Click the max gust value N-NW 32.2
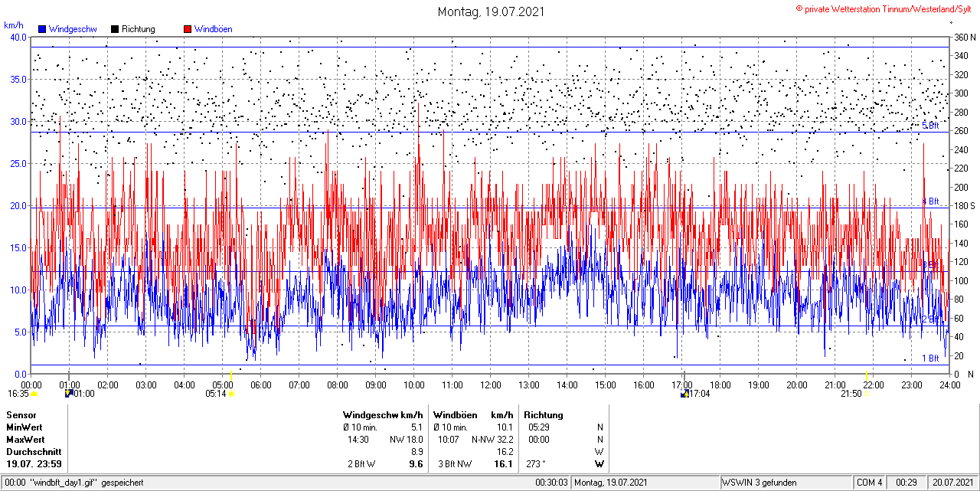Viewport: 980px width, 491px height. click(492, 440)
